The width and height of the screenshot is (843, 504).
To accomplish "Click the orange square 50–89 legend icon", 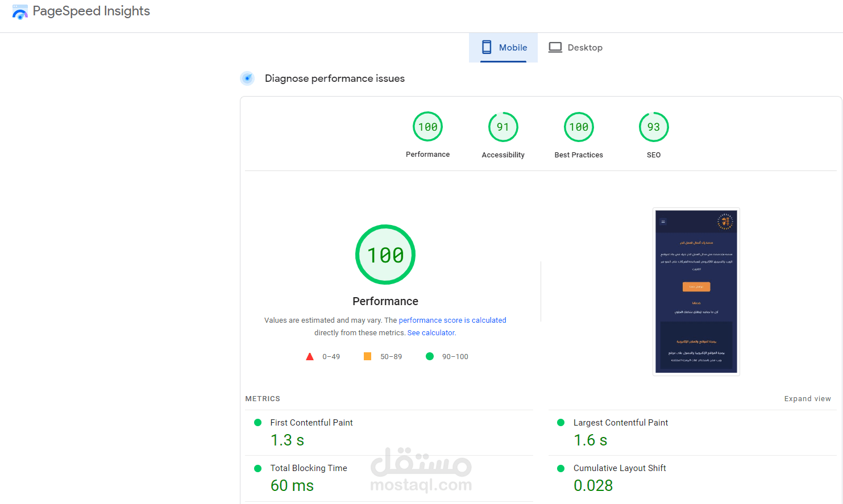I will 368,356.
